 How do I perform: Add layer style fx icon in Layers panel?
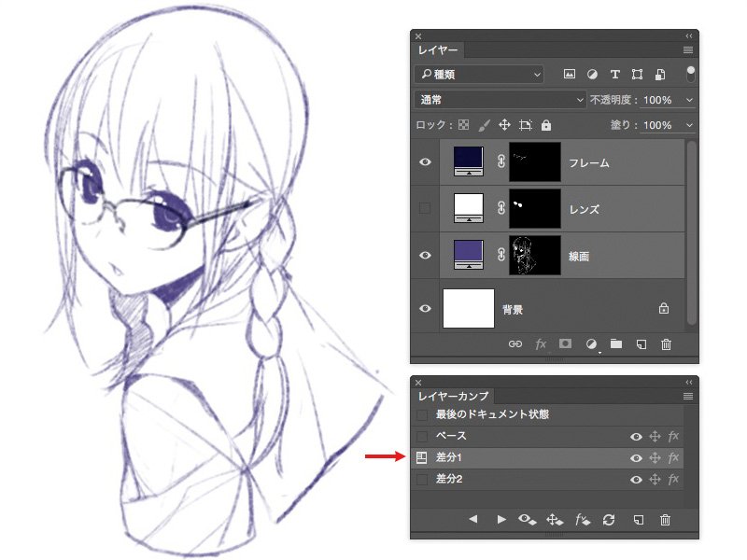541,343
